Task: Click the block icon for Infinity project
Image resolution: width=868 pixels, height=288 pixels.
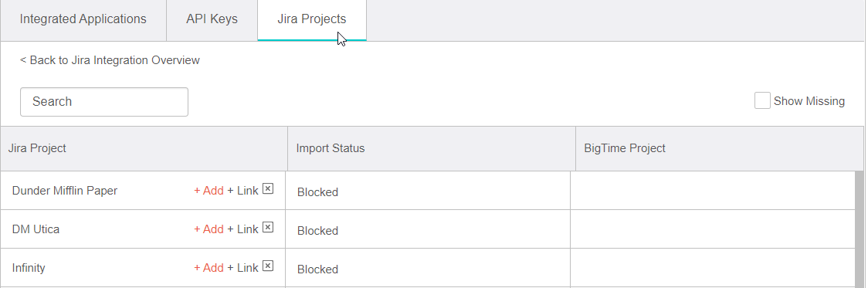Action: pyautogui.click(x=268, y=266)
